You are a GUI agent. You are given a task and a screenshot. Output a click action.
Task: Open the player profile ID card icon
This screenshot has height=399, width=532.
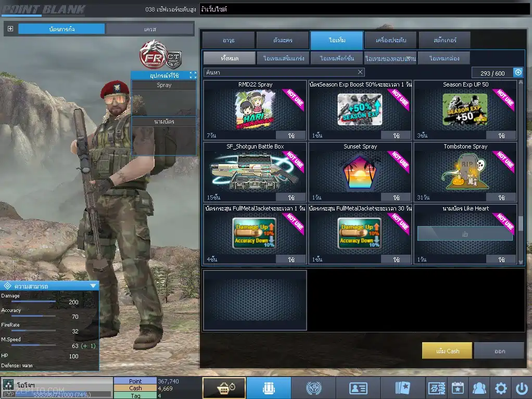pyautogui.click(x=358, y=388)
